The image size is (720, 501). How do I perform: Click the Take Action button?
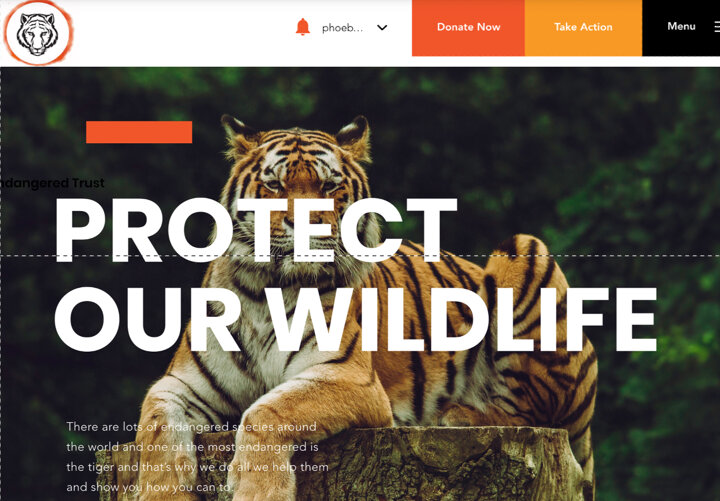[x=583, y=28]
